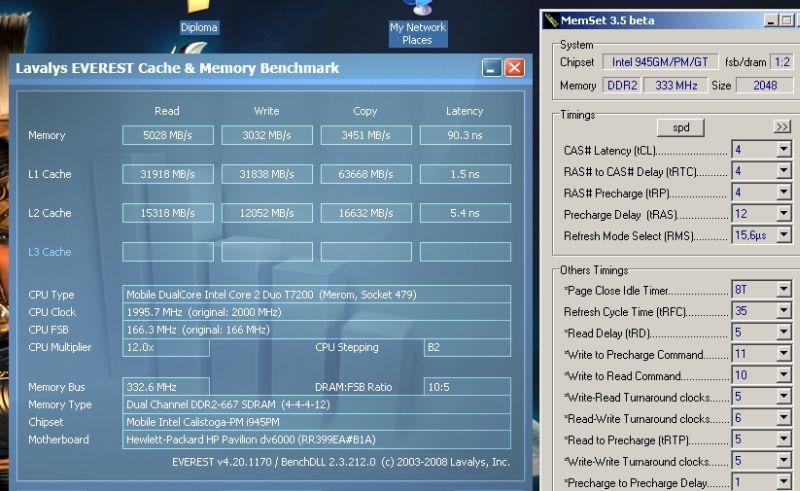Click the CPU FSB value 166.3 MHz
Image resolution: width=800 pixels, height=491 pixels.
coord(316,330)
